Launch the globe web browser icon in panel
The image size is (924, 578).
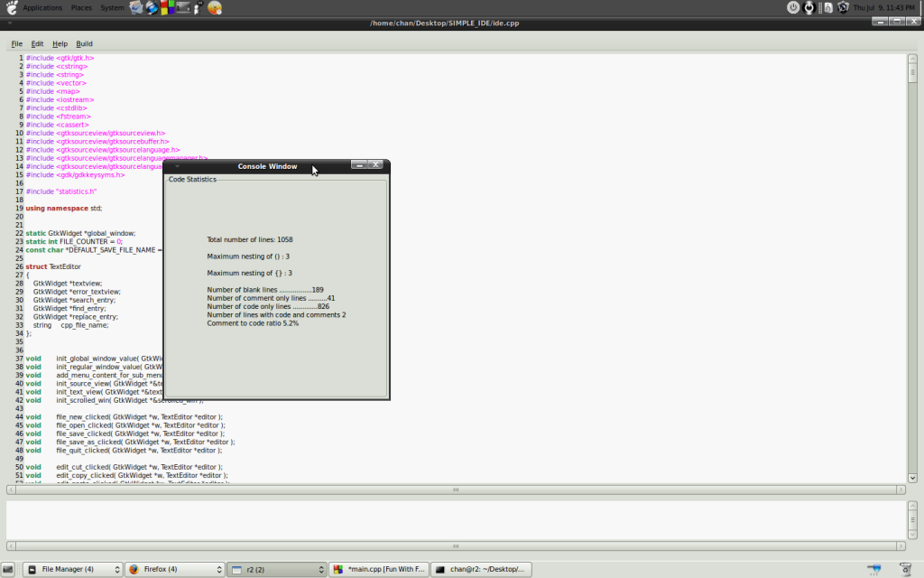coord(152,7)
